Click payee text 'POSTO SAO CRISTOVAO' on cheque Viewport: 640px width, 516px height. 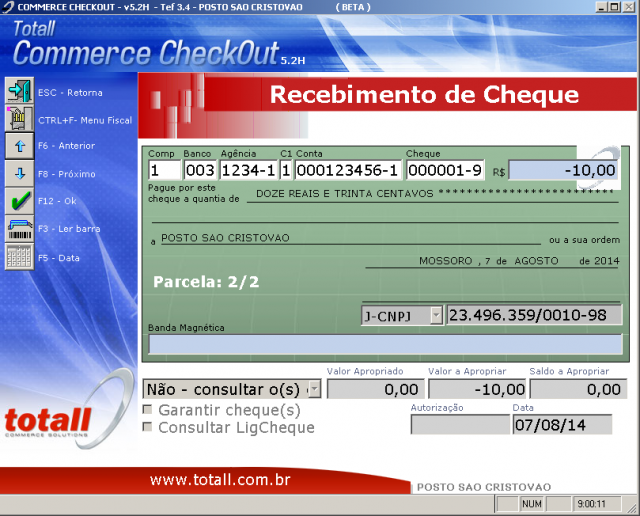(x=225, y=238)
